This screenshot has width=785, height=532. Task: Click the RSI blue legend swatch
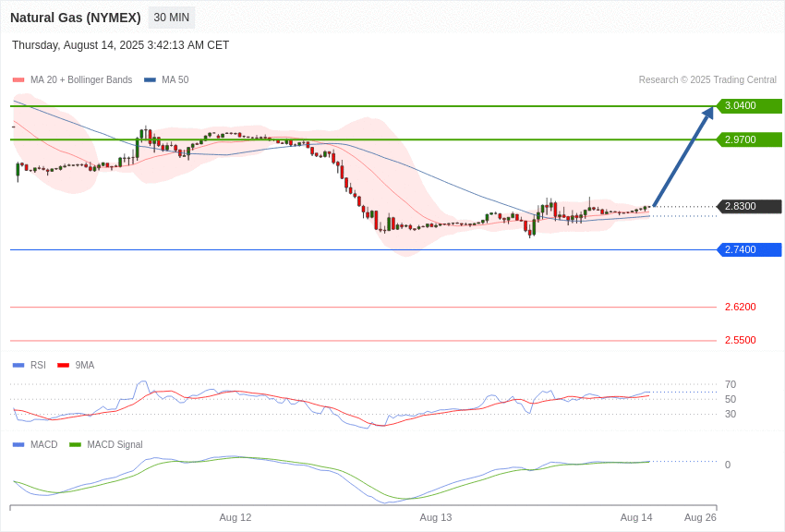point(18,366)
